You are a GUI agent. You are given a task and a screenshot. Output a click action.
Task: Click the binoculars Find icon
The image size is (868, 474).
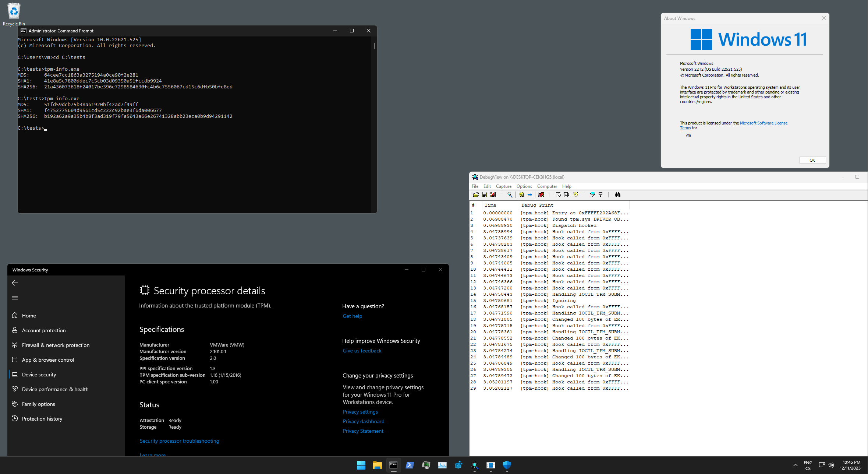[617, 195]
